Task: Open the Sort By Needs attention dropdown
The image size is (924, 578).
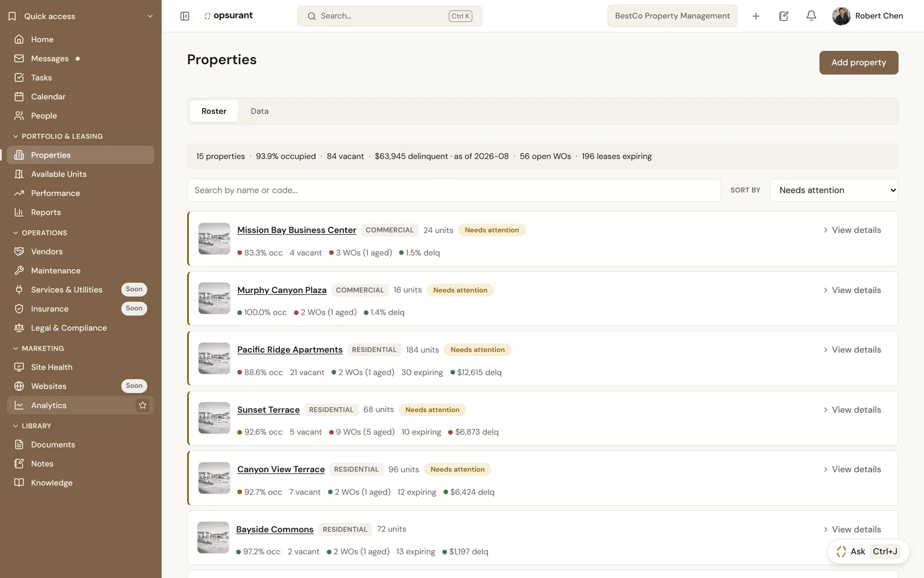Action: pos(834,190)
